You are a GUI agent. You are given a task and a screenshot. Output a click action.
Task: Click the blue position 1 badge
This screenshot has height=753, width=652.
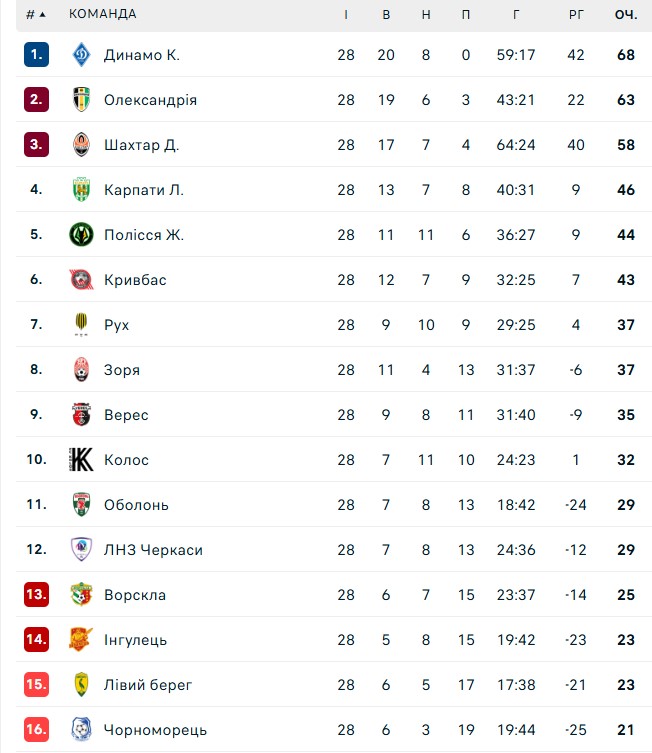pyautogui.click(x=36, y=55)
